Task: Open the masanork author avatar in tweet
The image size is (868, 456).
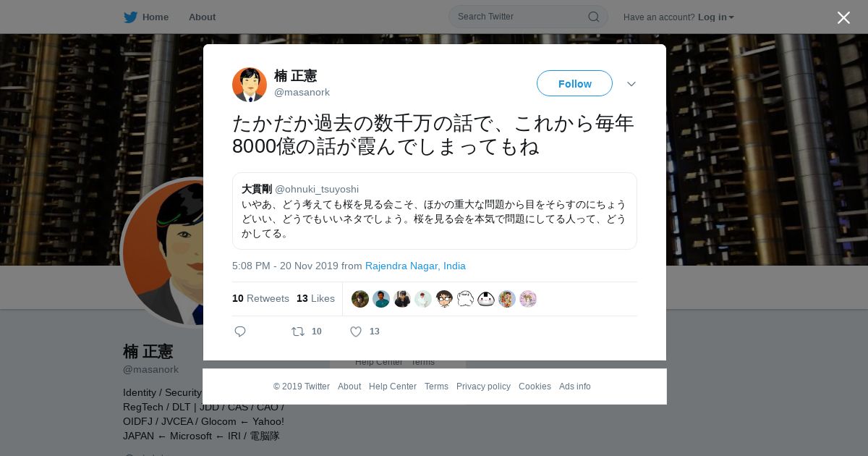Action: pos(250,85)
